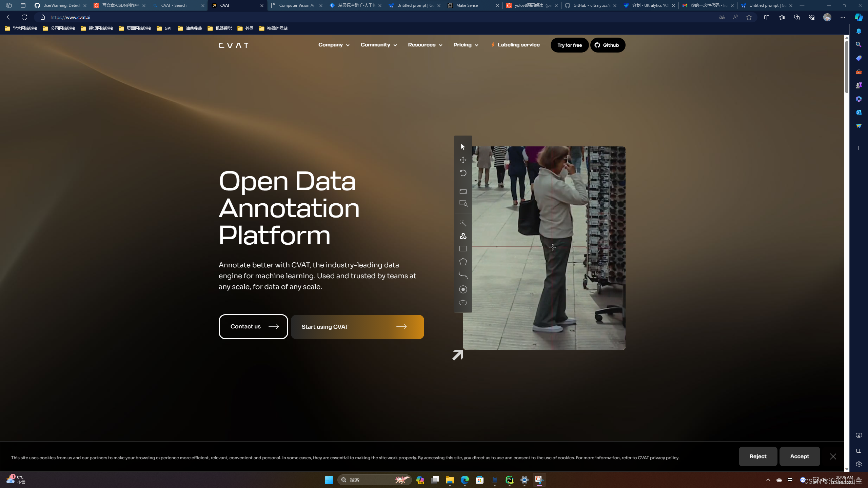The width and height of the screenshot is (868, 488).
Task: Open the Resources dropdown menu
Action: [425, 45]
